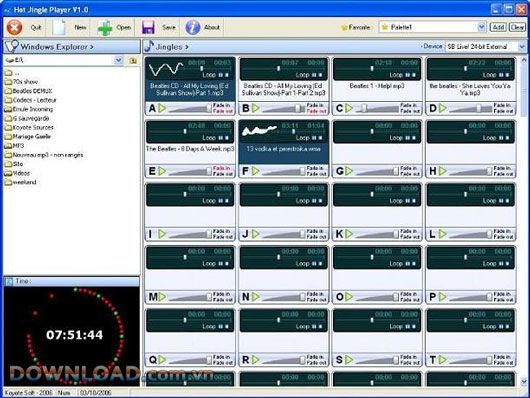Toggle Fade out on jingle E
530x398 pixels.
(x=223, y=174)
